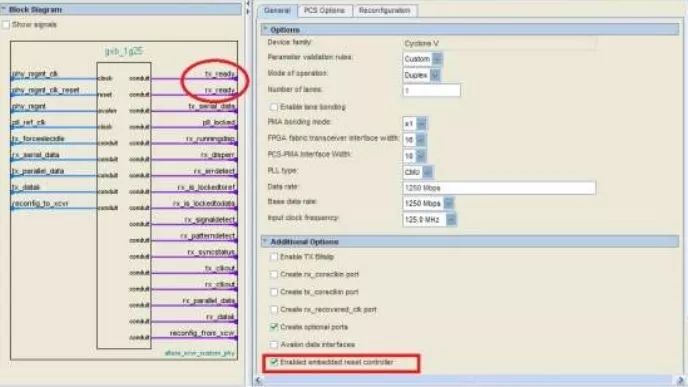Check Avalon data interfaces option

[x=274, y=344]
